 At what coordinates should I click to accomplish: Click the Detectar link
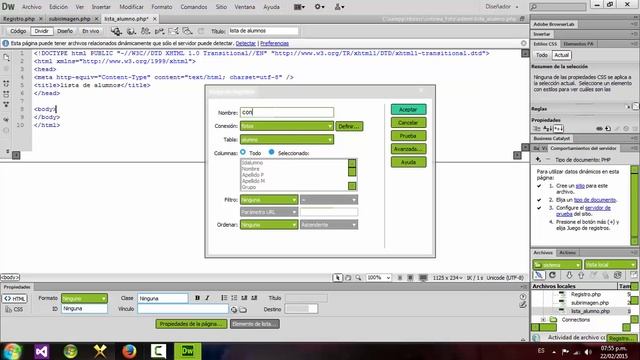246,43
